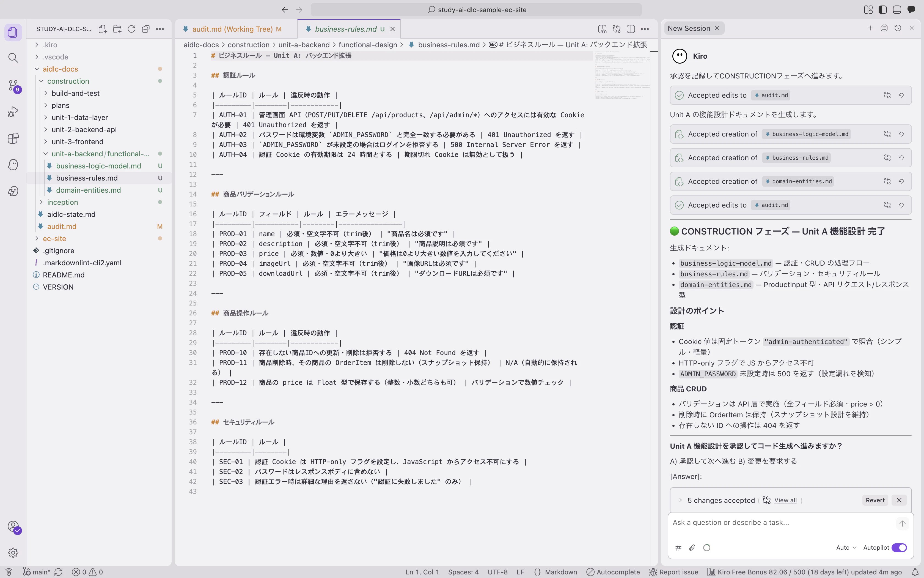Open explorer more actions menu
924x578 pixels.
pos(160,29)
